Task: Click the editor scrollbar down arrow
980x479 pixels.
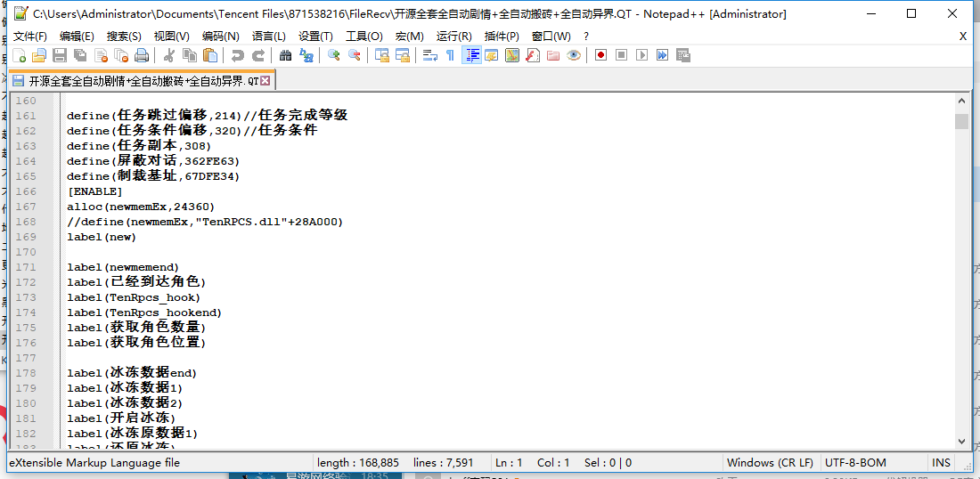Action: (962, 441)
